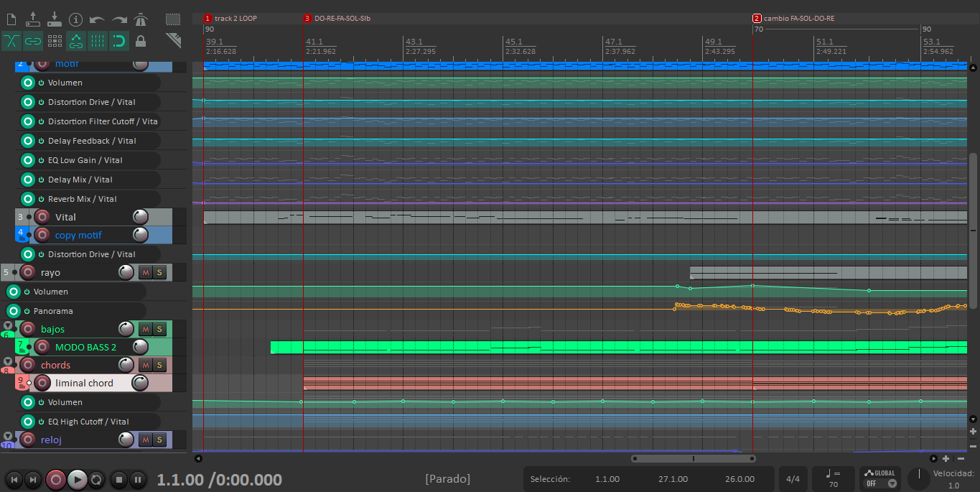Arm the Panorama envelope lane

(x=14, y=311)
